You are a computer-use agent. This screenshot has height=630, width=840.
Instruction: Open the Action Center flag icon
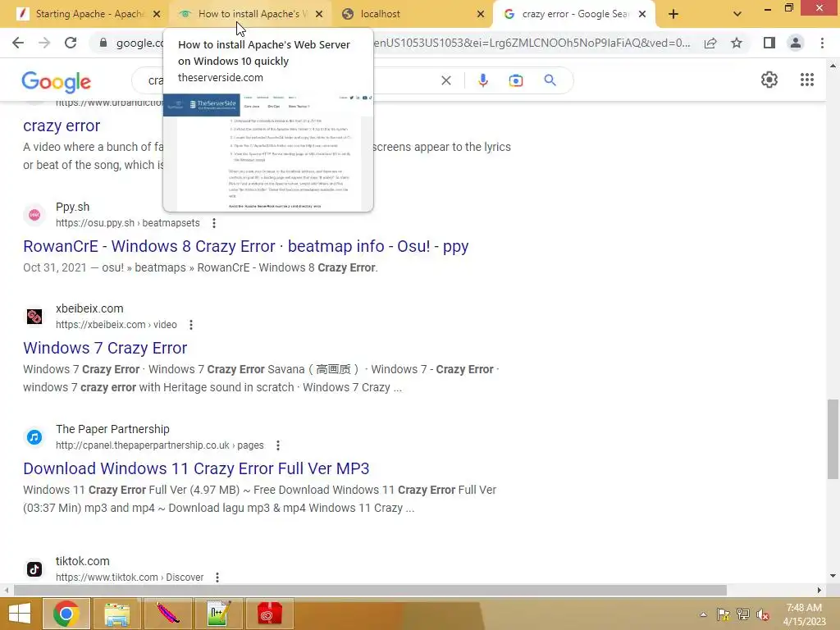click(723, 614)
